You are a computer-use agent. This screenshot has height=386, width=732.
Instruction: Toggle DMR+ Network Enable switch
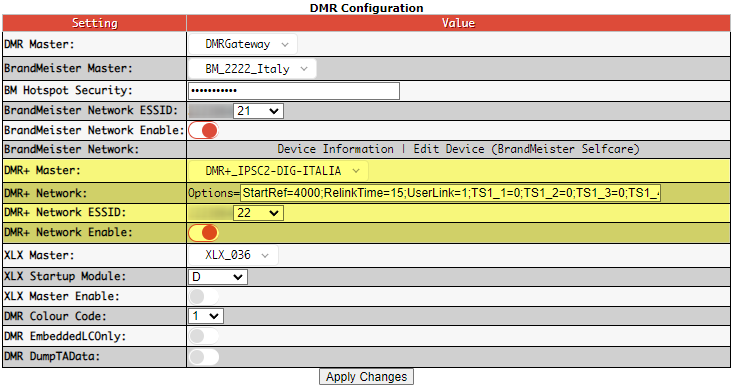pyautogui.click(x=204, y=232)
